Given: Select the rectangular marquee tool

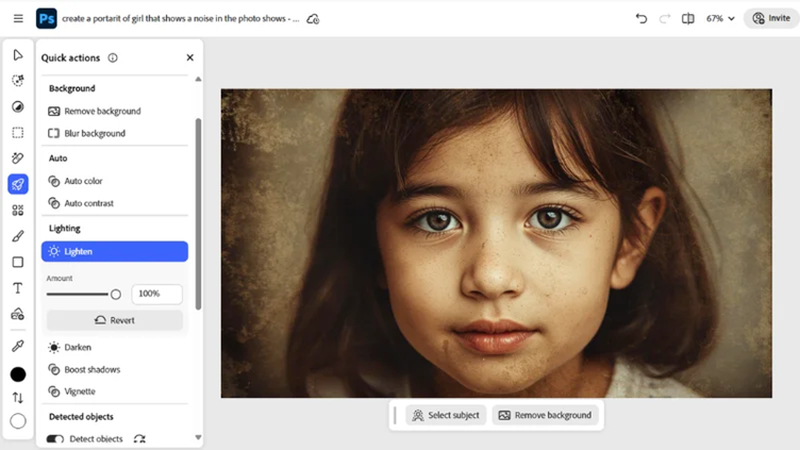Looking at the screenshot, I should click(18, 133).
